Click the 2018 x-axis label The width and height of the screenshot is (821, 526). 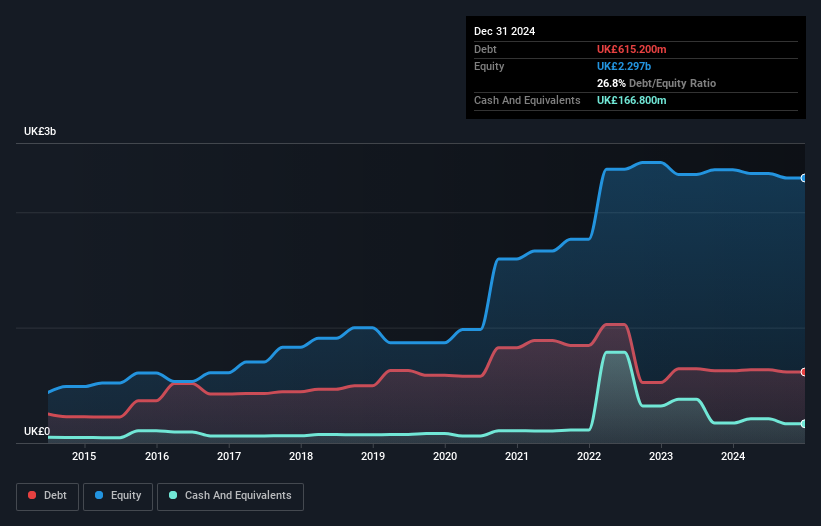coord(301,456)
